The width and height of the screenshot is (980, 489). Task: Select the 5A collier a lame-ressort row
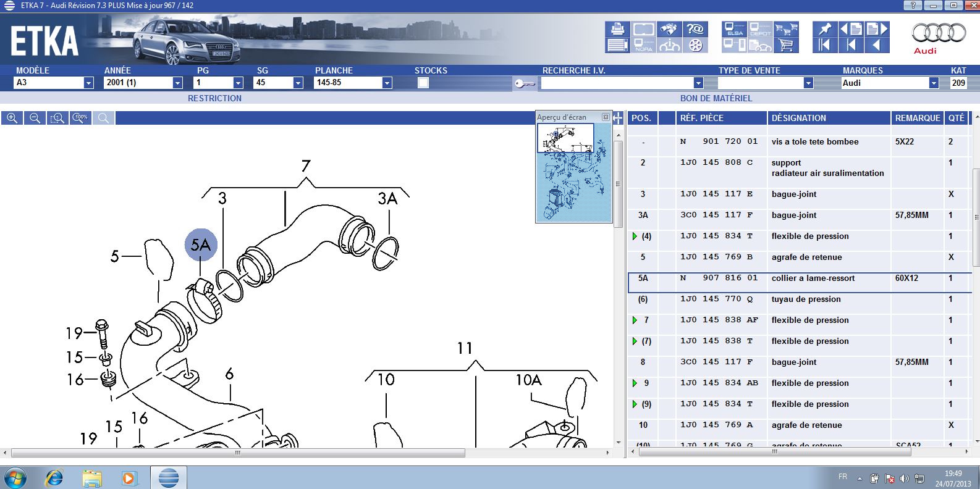click(x=799, y=282)
